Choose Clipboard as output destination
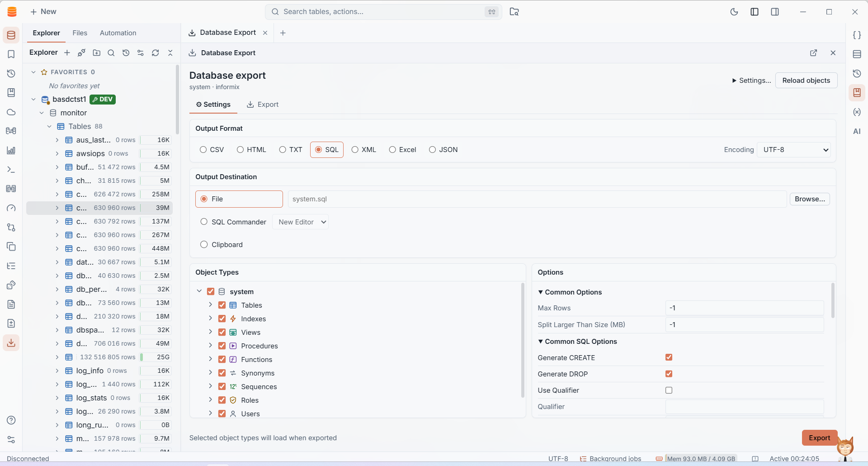Screen dimensions: 868x466 click(x=222, y=245)
